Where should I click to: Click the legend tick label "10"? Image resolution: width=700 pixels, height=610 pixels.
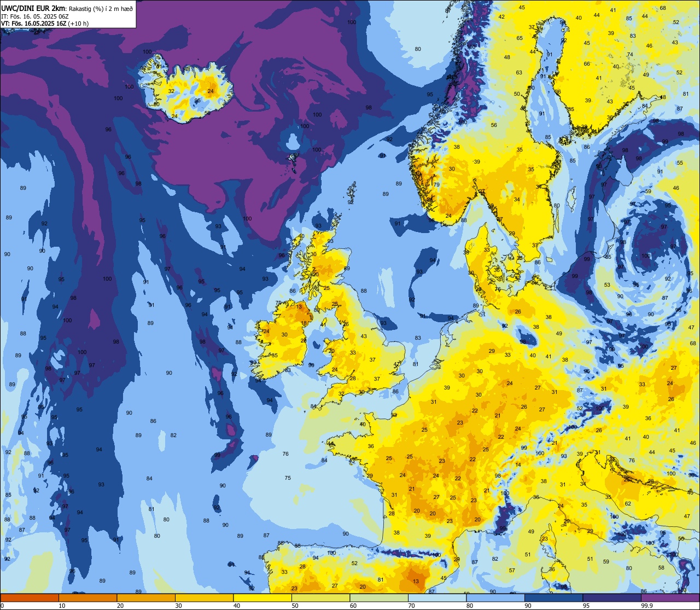tap(62, 606)
